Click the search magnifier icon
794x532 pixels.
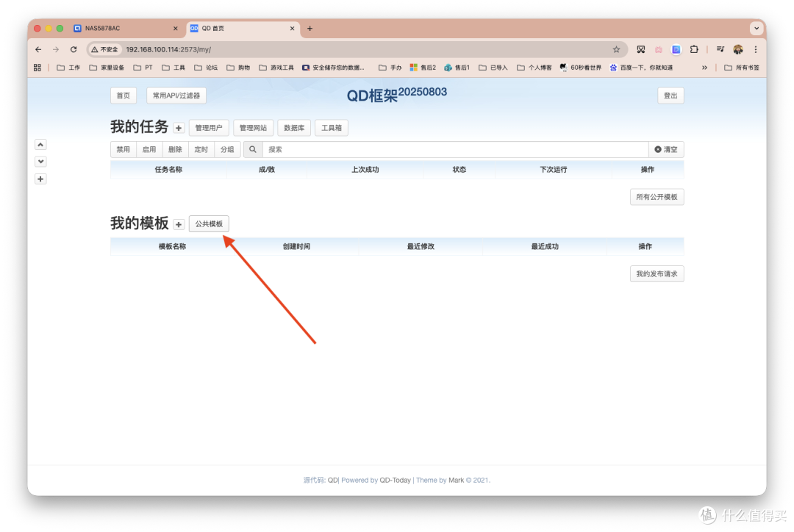pos(253,149)
